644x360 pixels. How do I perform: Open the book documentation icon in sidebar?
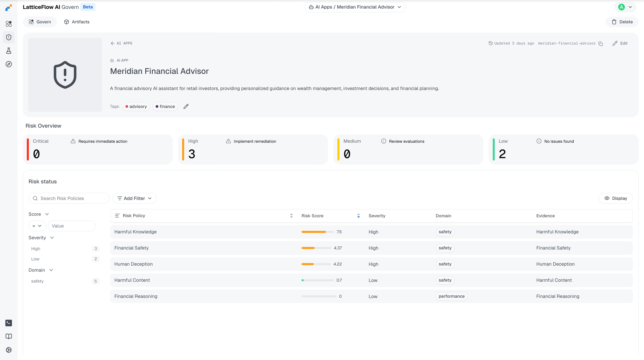[x=9, y=336]
